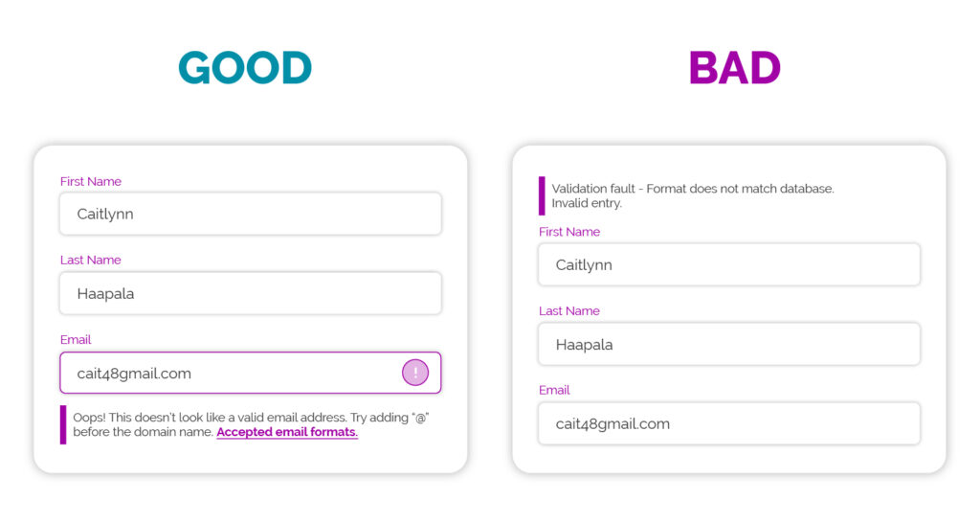Viewport: 980px width, 523px height.
Task: Click the First Name input in BAD form
Action: (x=728, y=264)
